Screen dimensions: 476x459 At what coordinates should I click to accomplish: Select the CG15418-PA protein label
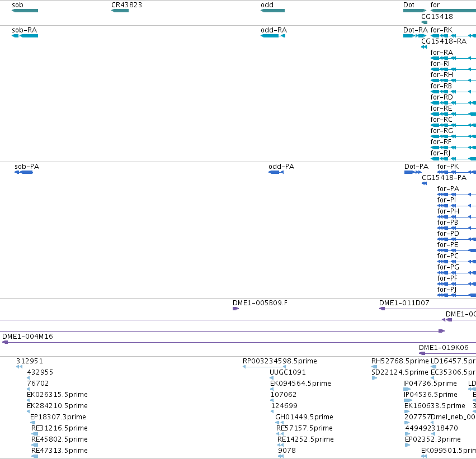click(444, 177)
